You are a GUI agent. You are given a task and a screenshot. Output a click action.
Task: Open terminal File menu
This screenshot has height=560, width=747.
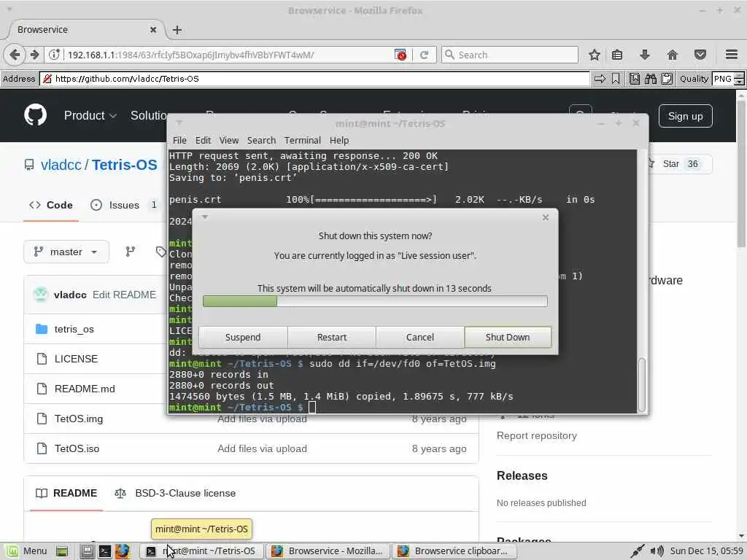coord(179,140)
